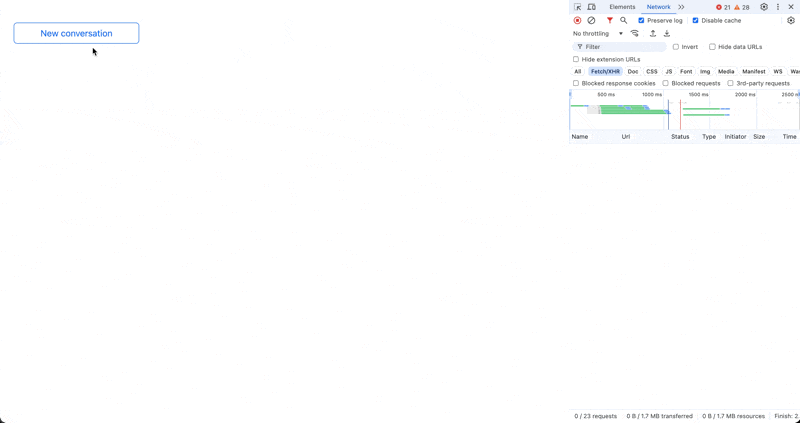Filter requests by Manifest type

754,71
